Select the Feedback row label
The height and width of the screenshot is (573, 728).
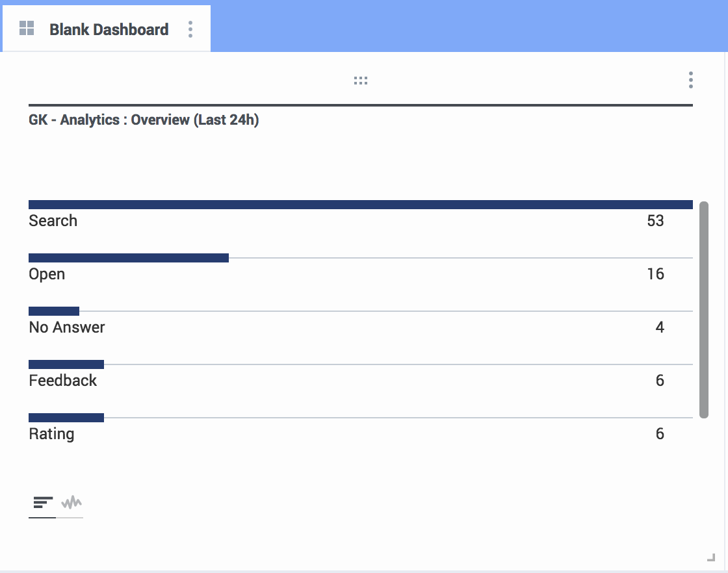(x=62, y=381)
